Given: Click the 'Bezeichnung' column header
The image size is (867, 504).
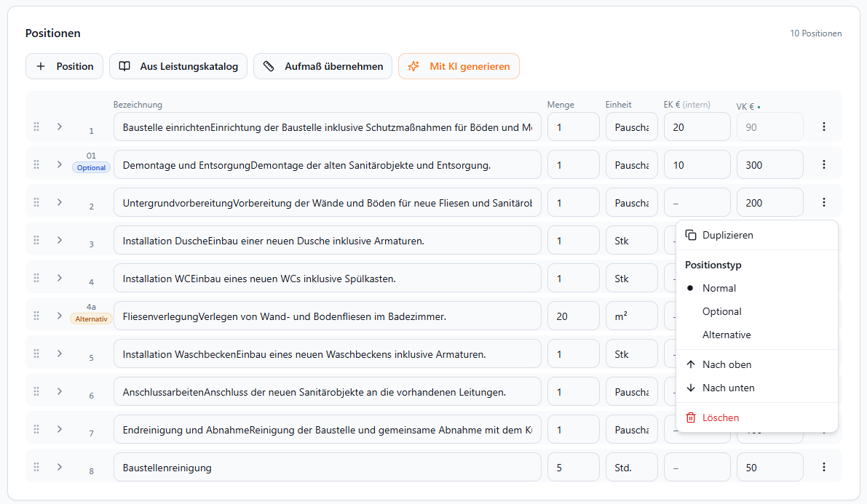Looking at the screenshot, I should pos(138,105).
